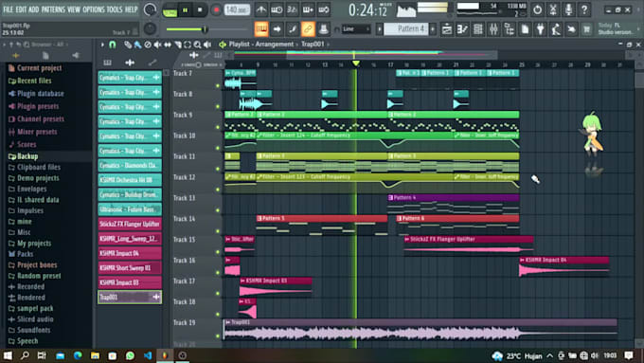Toggle typing keyboard to piano icon
The image size is (644, 363).
pos(261,28)
